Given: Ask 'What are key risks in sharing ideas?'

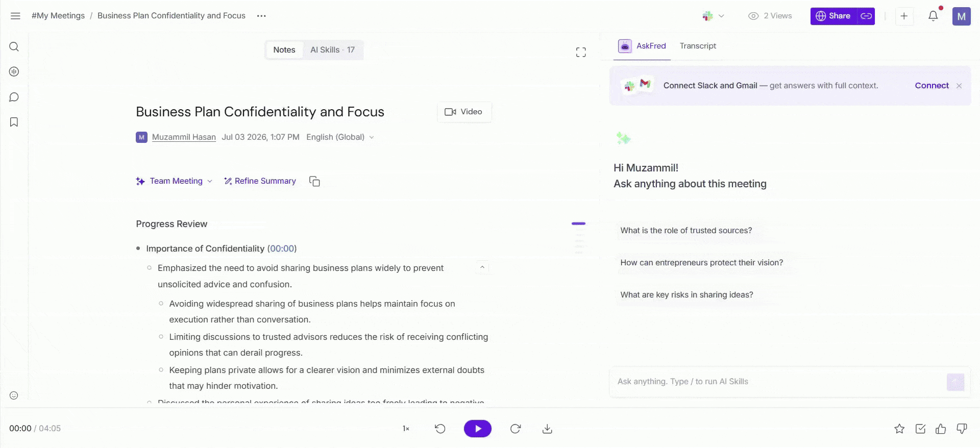Looking at the screenshot, I should point(687,295).
